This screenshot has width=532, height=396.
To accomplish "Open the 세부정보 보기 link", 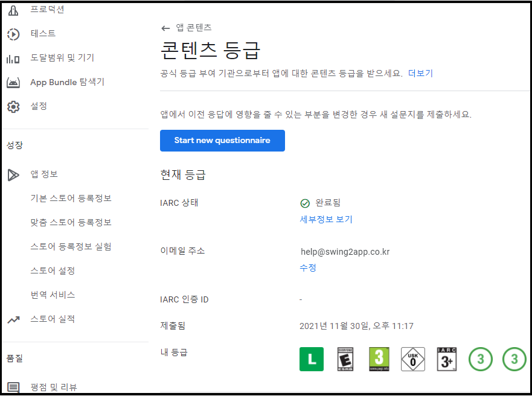I will click(326, 219).
